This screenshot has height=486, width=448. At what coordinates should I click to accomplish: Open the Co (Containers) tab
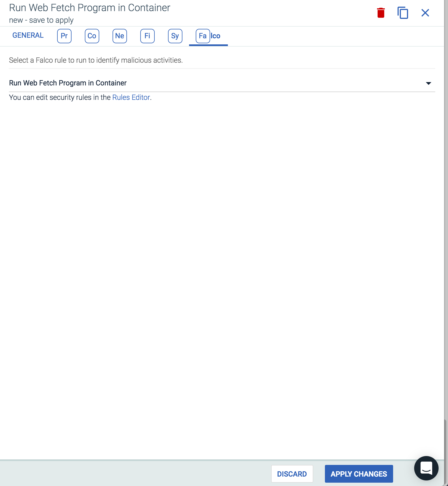(92, 36)
